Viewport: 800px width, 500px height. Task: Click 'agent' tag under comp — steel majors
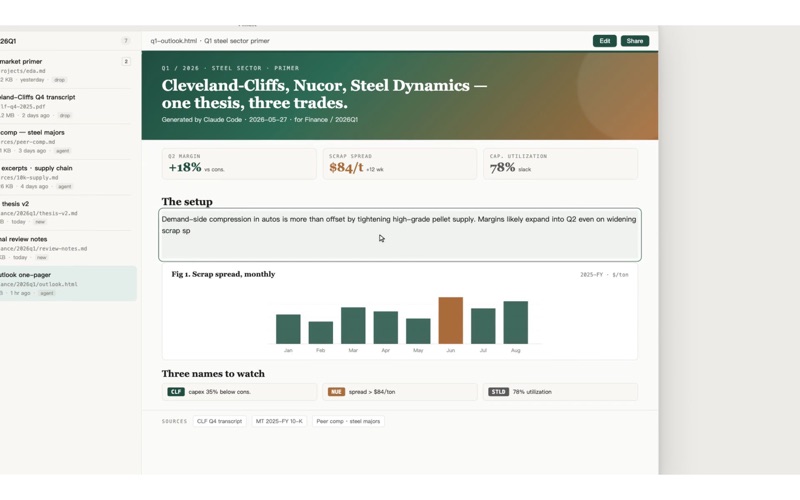63,151
